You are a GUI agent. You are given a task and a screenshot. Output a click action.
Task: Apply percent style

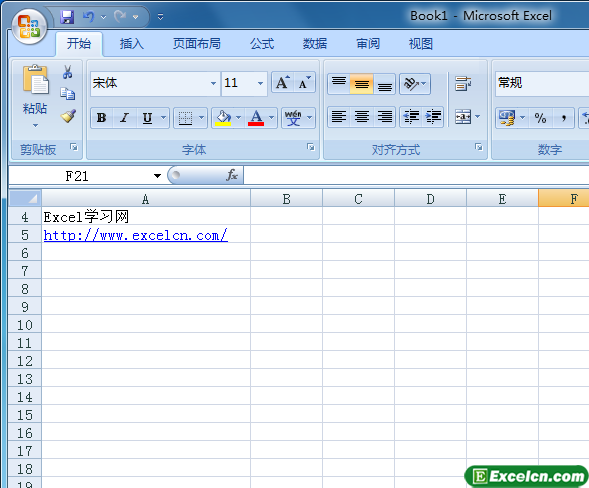(541, 118)
